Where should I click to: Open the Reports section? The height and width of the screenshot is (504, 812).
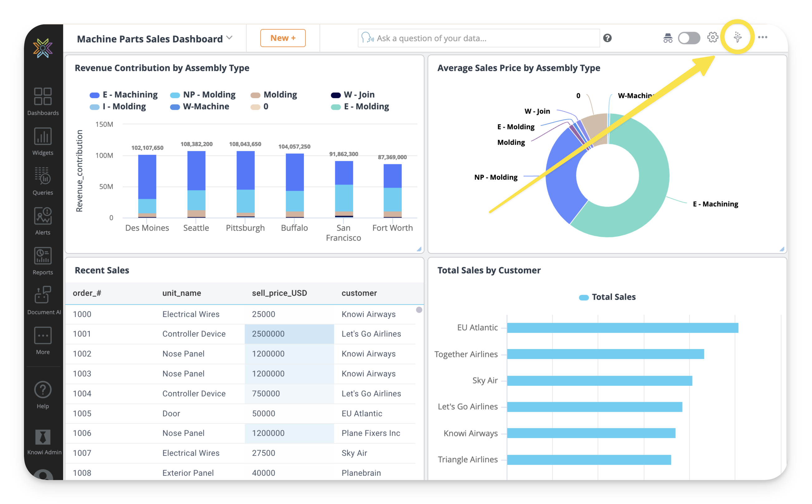click(x=43, y=261)
